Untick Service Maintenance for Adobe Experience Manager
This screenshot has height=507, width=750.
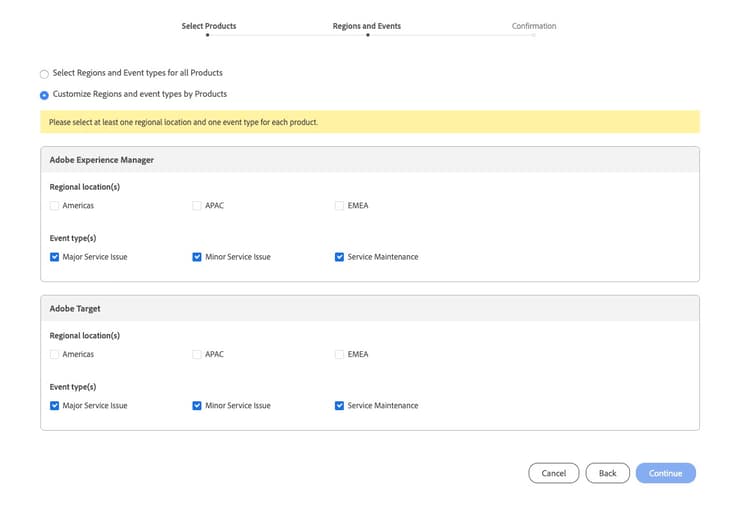[340, 257]
